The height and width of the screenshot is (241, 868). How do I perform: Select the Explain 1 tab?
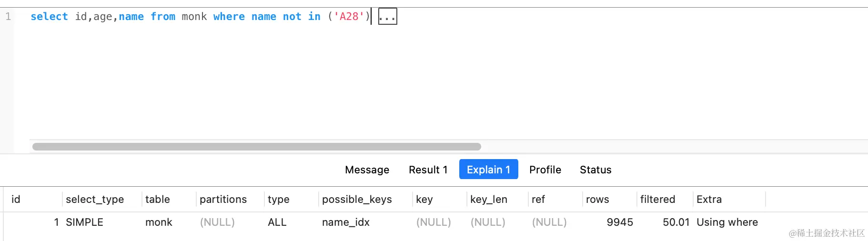point(488,170)
